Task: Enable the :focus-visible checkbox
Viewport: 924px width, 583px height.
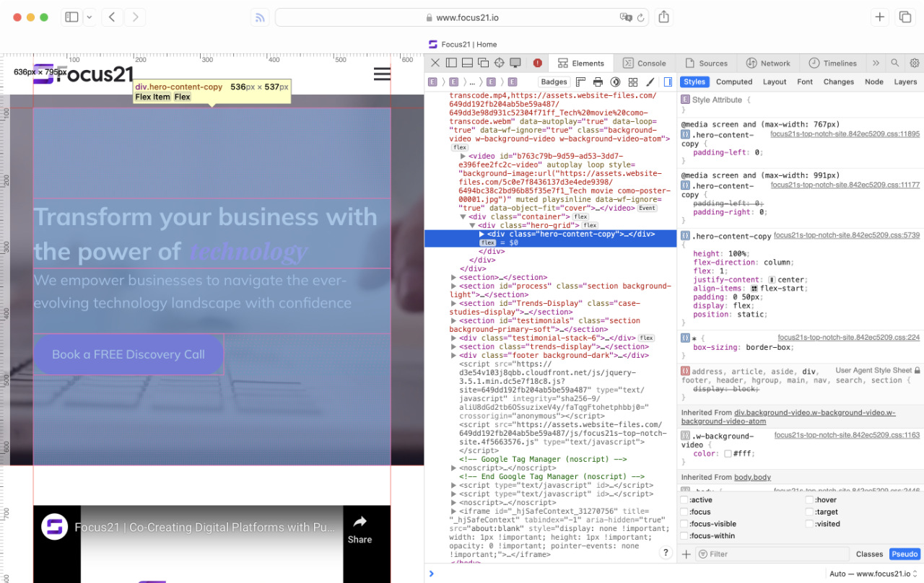Action: pyautogui.click(x=684, y=523)
